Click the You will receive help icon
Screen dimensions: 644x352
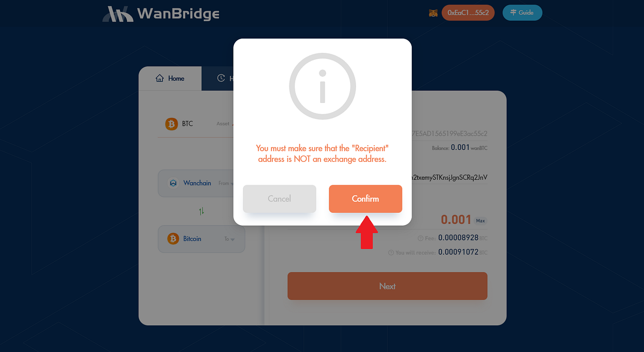click(x=391, y=253)
